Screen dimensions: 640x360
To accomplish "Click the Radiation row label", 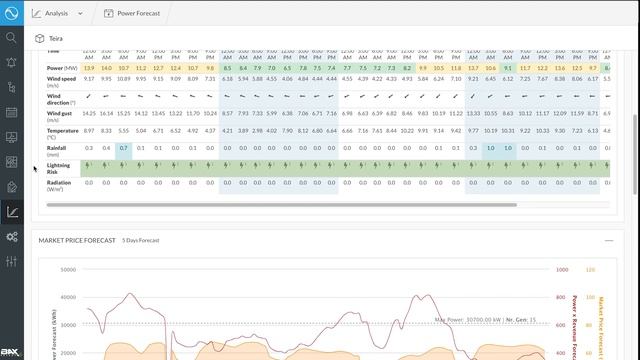I will [x=59, y=186].
